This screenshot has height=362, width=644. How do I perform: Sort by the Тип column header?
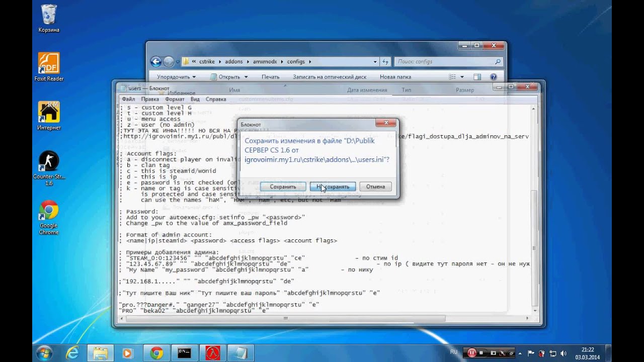click(407, 90)
